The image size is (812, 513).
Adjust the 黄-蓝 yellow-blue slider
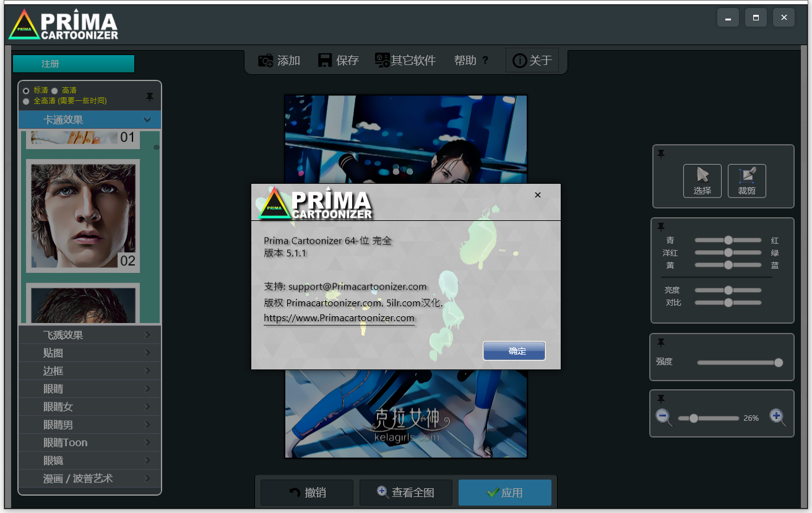(x=728, y=265)
